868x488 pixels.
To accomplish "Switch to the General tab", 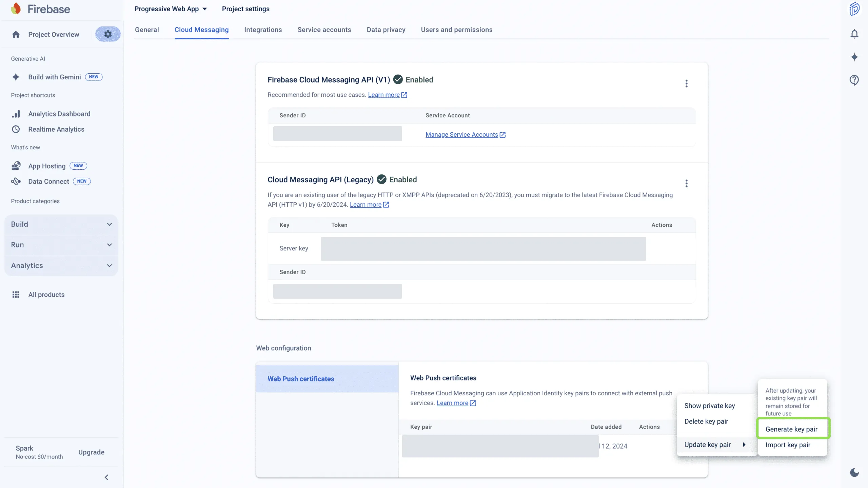I will (x=147, y=30).
